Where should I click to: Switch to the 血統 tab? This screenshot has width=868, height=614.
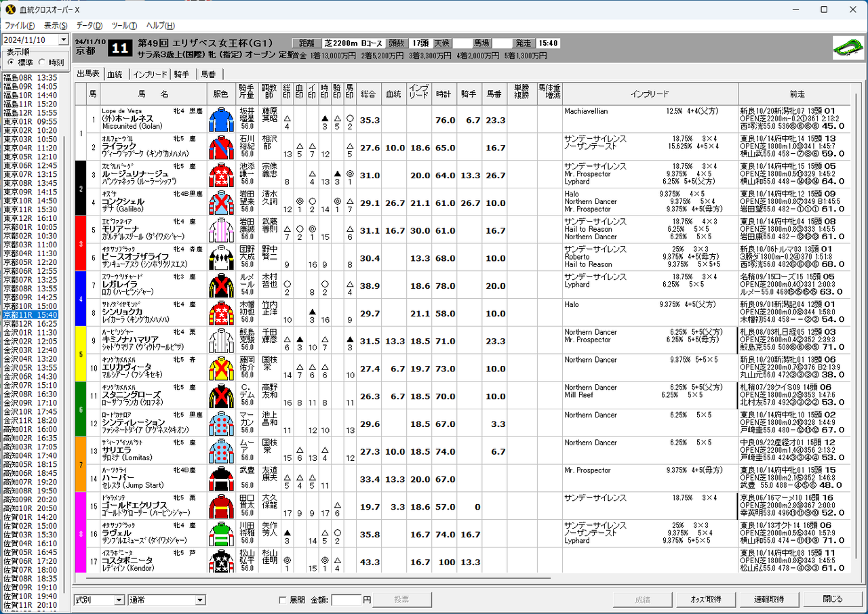pos(115,75)
